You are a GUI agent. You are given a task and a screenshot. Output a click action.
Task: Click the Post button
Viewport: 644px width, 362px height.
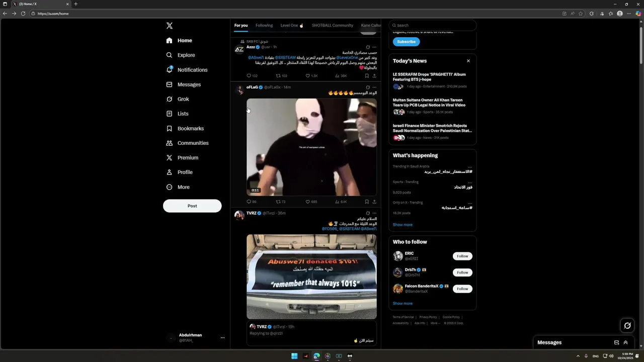tap(192, 206)
